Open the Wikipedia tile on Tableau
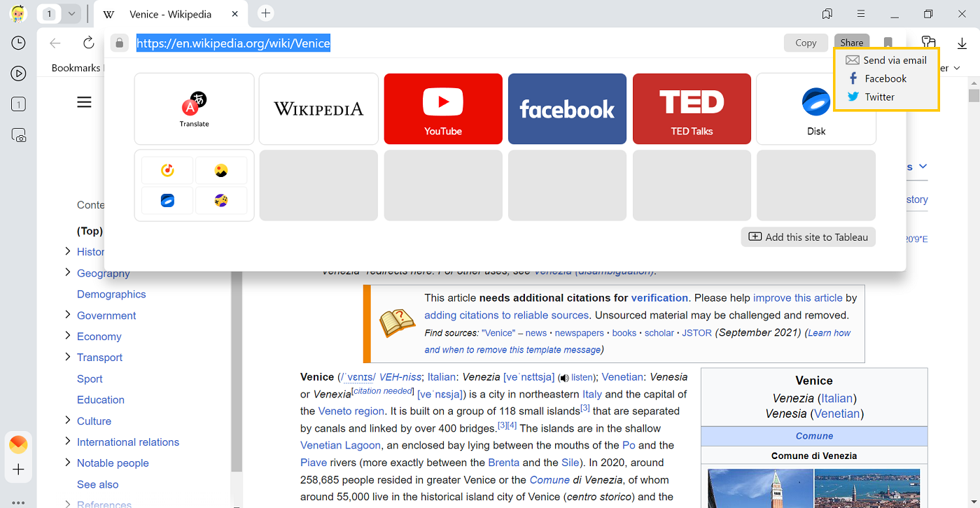The image size is (980, 508). [318, 108]
